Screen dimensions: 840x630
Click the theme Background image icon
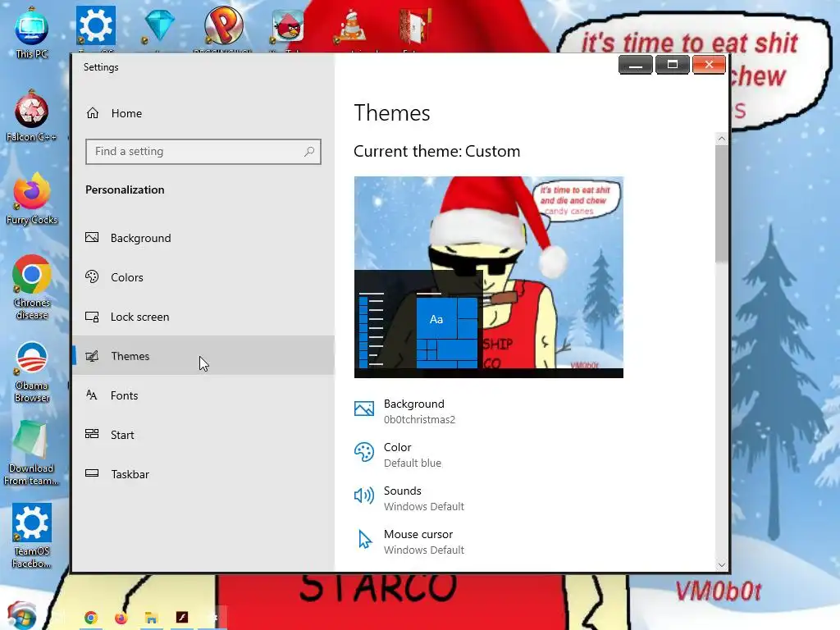(364, 409)
